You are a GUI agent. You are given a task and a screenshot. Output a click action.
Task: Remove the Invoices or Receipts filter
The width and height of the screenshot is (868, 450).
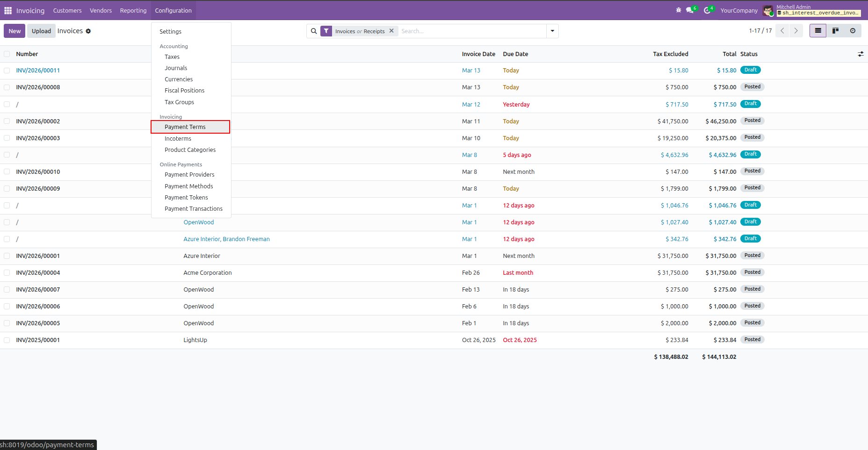391,31
